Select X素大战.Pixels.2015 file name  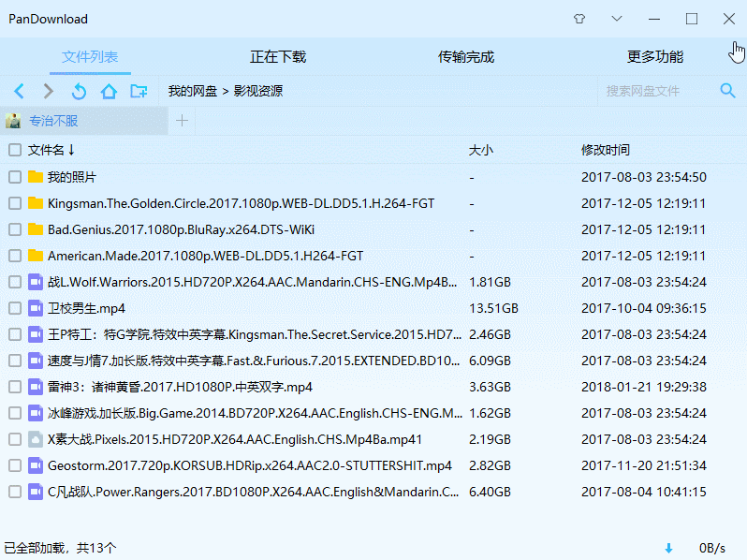pyautogui.click(x=235, y=439)
